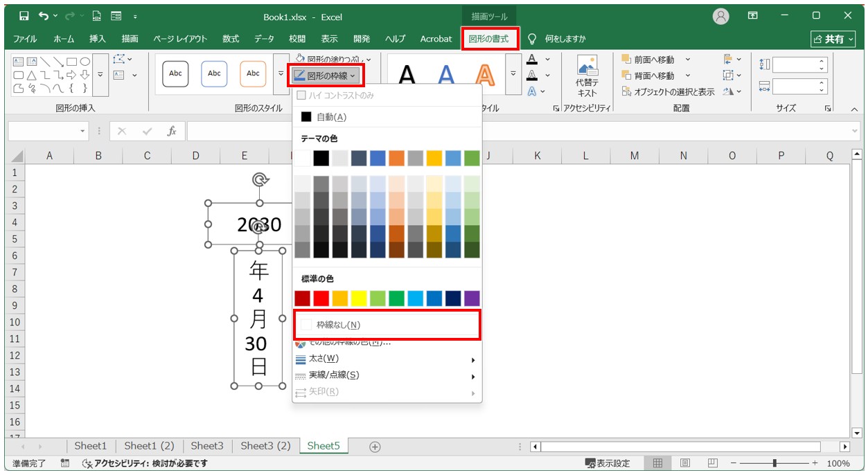
Task: Click the zoom in plus icon
Action: click(815, 463)
